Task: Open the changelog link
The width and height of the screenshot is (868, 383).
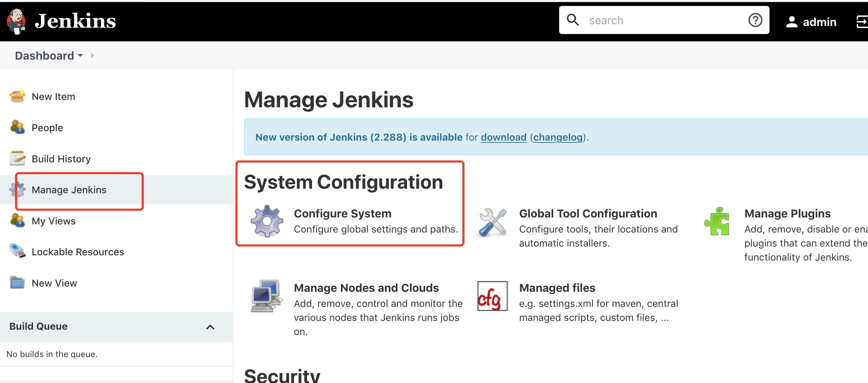Action: [558, 137]
